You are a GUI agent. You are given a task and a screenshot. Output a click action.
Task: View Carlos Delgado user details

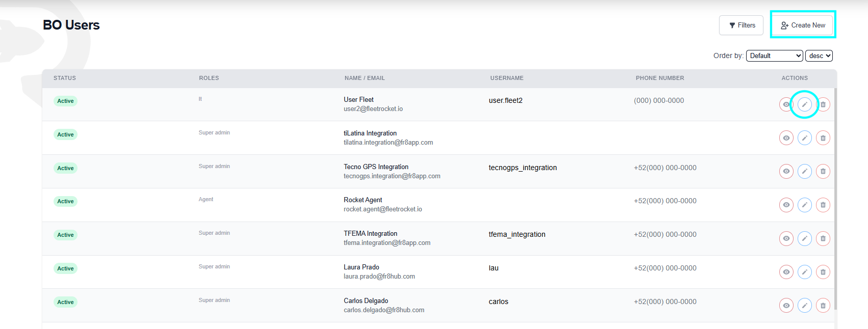coord(786,306)
